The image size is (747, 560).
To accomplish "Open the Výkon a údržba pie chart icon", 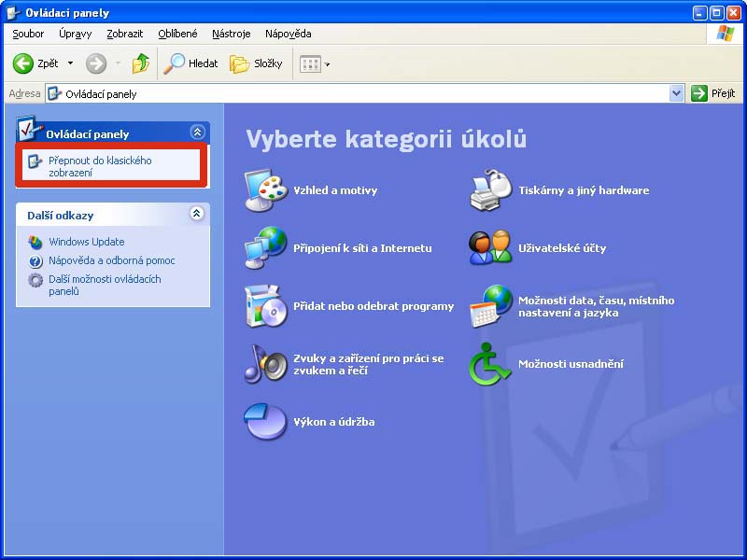I will pos(265,422).
